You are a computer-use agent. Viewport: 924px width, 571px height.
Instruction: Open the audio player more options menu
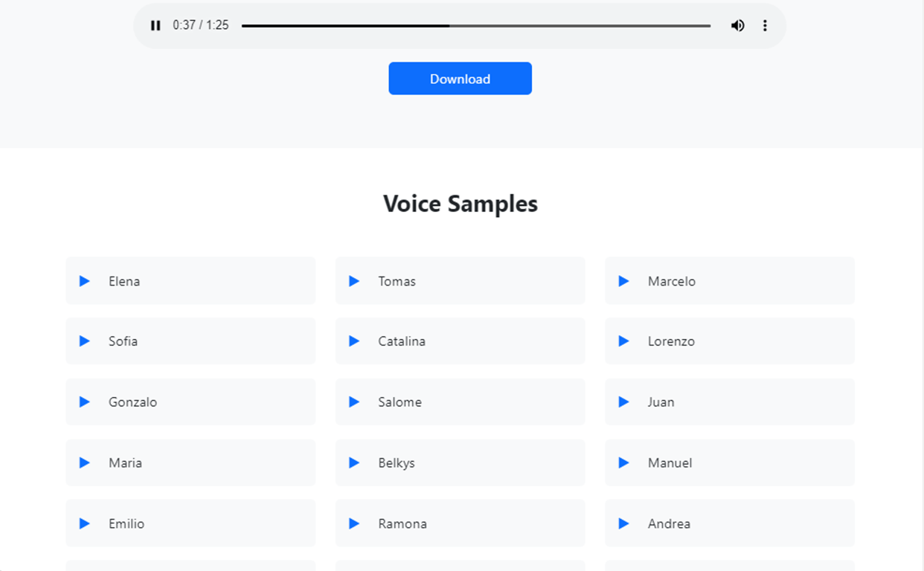pyautogui.click(x=765, y=25)
